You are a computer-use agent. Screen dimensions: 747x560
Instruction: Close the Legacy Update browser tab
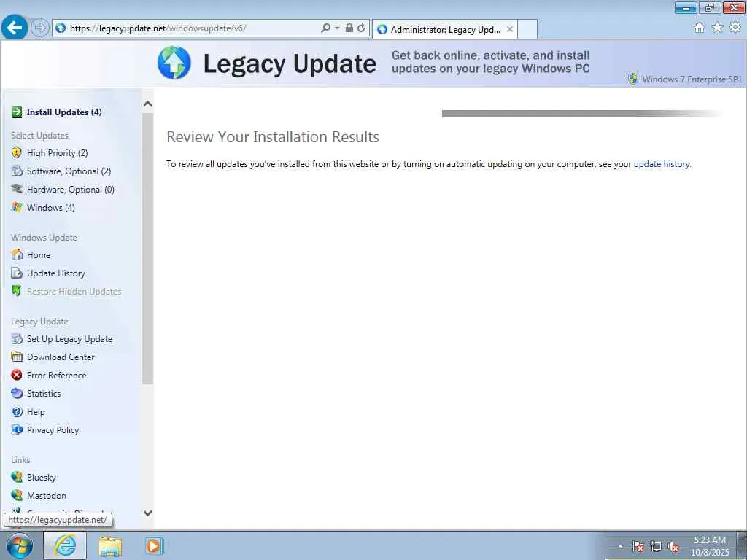[x=510, y=29]
